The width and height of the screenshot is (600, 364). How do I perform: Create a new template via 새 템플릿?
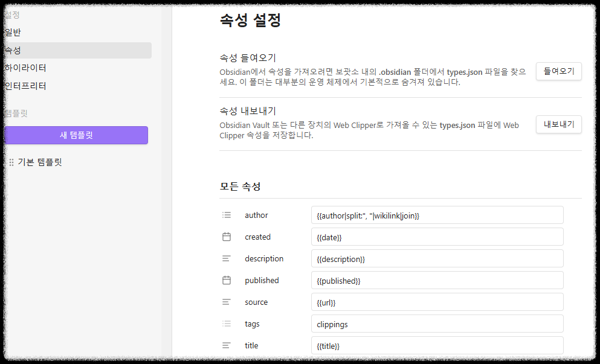coord(76,135)
